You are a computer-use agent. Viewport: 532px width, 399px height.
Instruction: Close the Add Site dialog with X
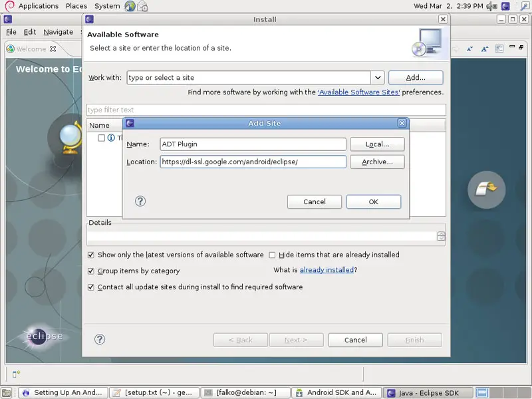[402, 123]
